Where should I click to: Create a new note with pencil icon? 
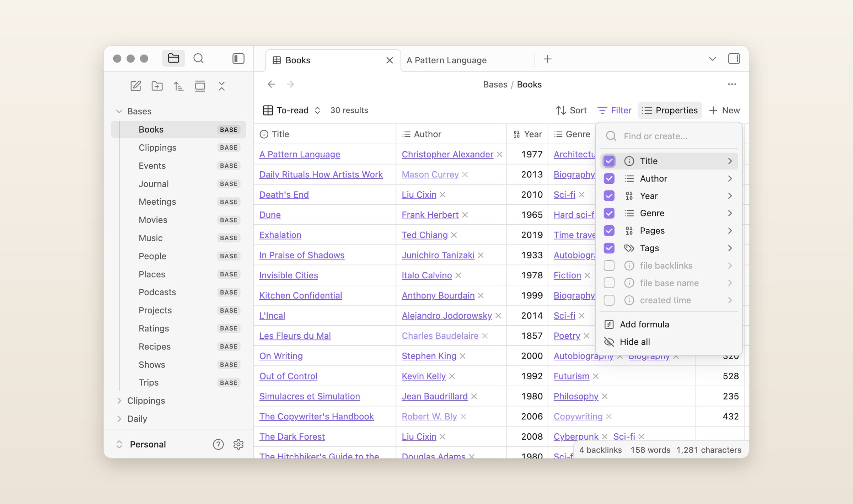click(x=136, y=86)
